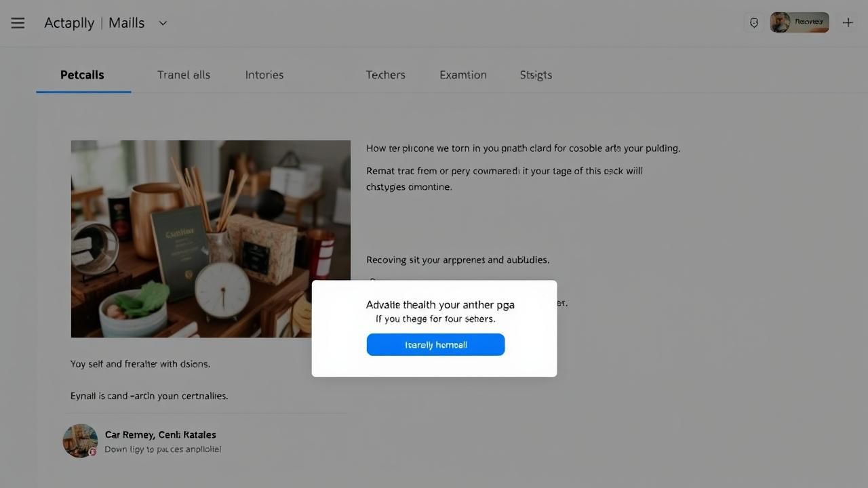This screenshot has height=488, width=868.
Task: Click the Actaplly | Mails title
Action: pyautogui.click(x=94, y=23)
